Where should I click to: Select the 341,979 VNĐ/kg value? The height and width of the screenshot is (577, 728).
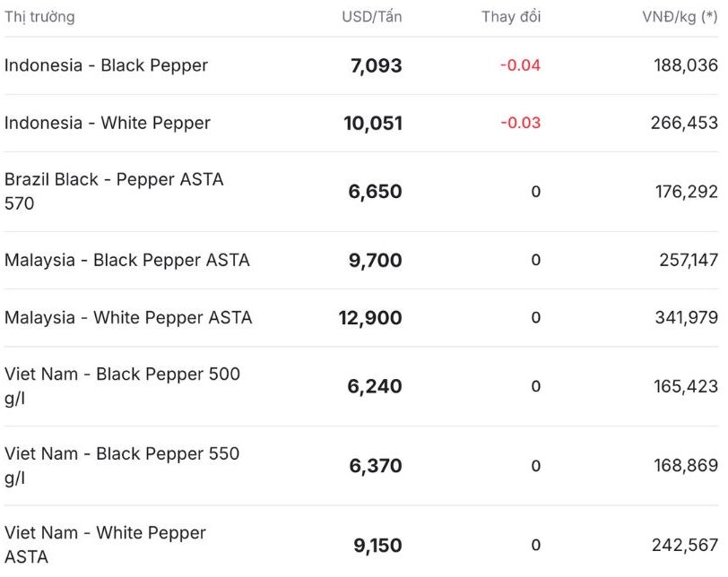coord(684,317)
